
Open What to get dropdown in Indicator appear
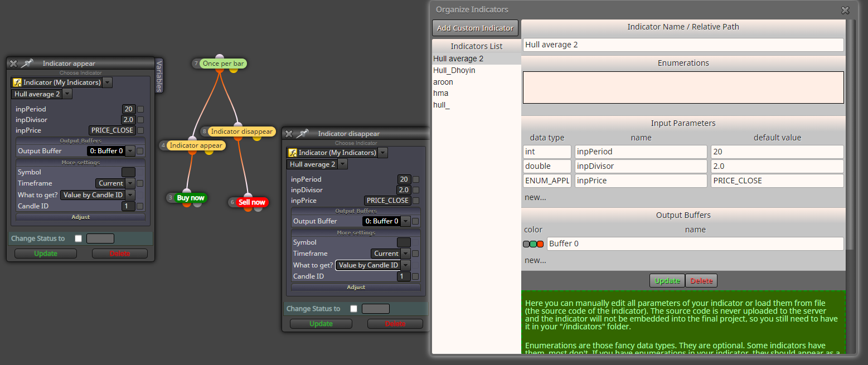(x=130, y=195)
